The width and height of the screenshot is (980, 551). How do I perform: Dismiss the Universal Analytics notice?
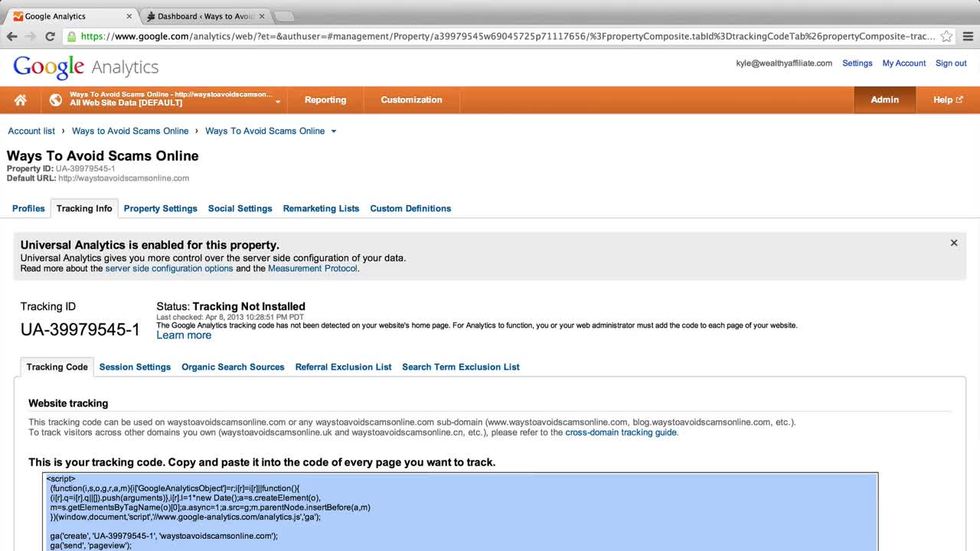point(954,243)
